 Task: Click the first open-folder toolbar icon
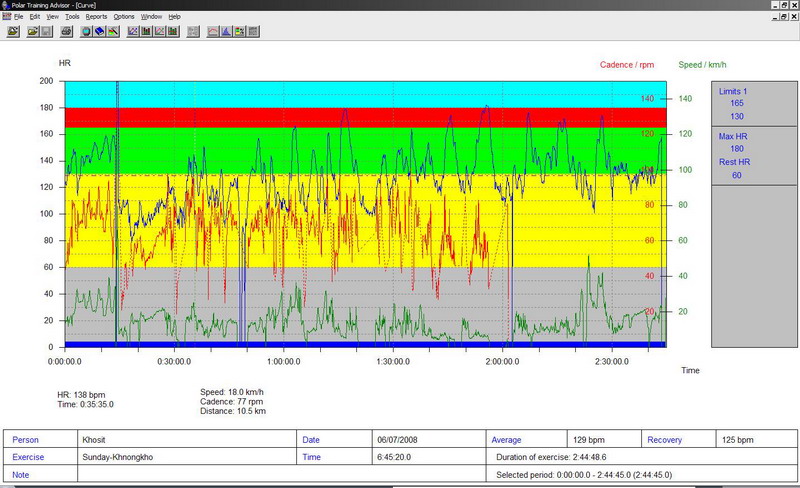click(x=13, y=31)
